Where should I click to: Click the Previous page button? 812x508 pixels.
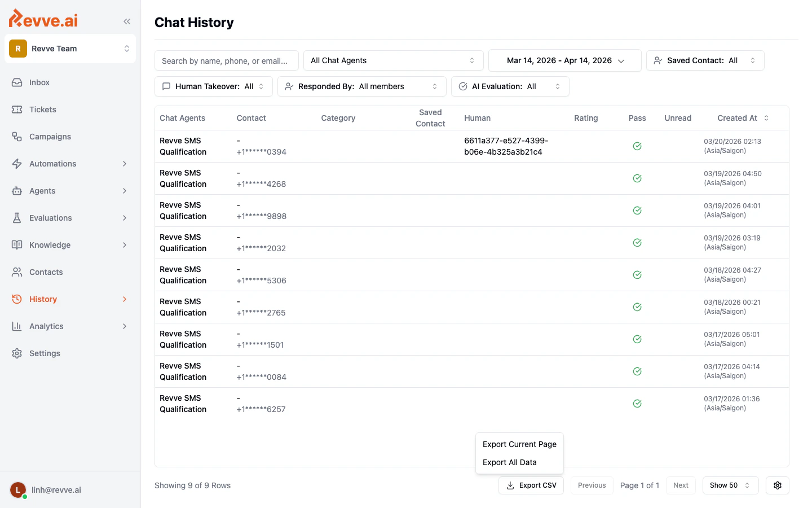tap(592, 485)
